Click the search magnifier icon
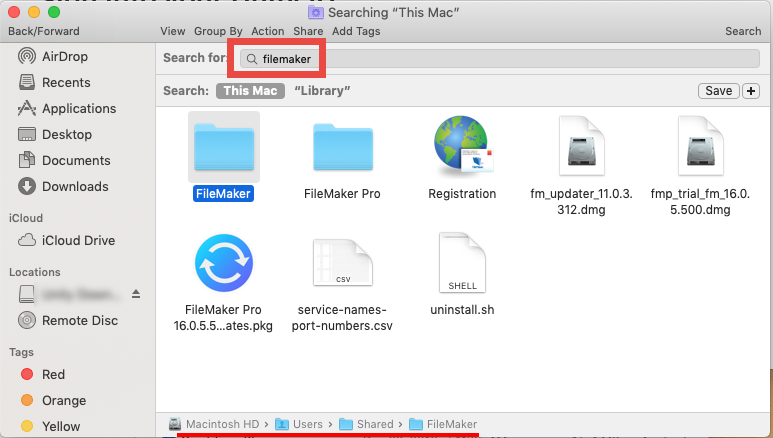This screenshot has width=773, height=438. coord(251,59)
